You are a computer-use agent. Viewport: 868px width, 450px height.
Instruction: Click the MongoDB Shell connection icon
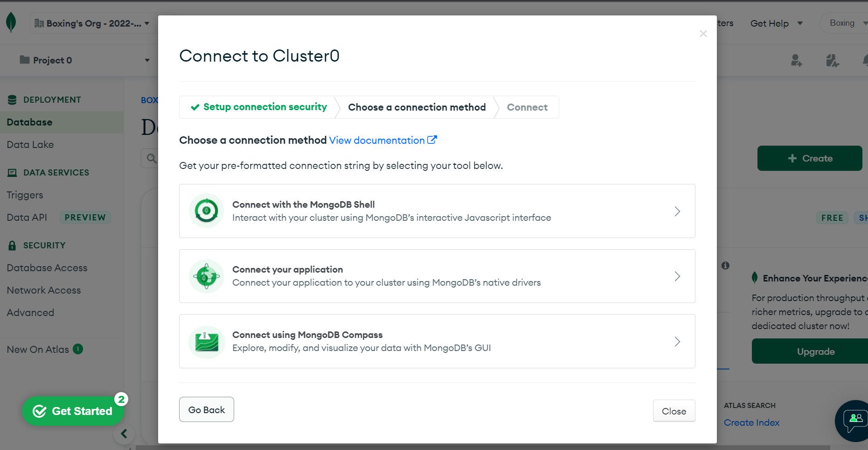(206, 211)
